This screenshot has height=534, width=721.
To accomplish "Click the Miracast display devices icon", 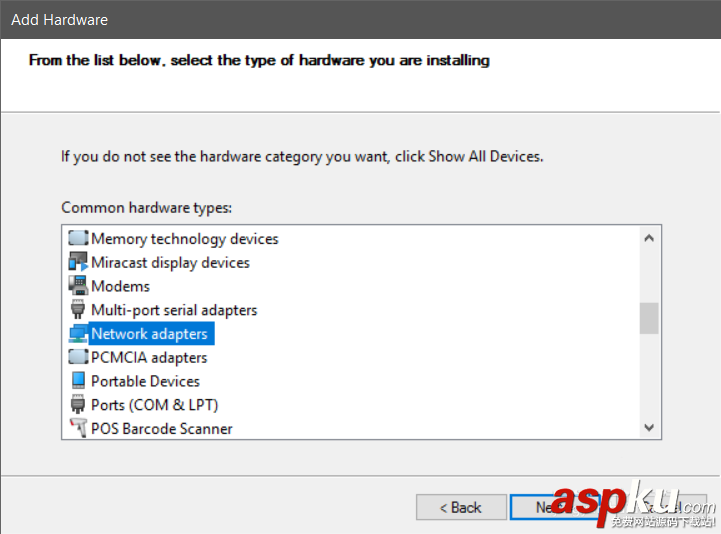I will (78, 263).
